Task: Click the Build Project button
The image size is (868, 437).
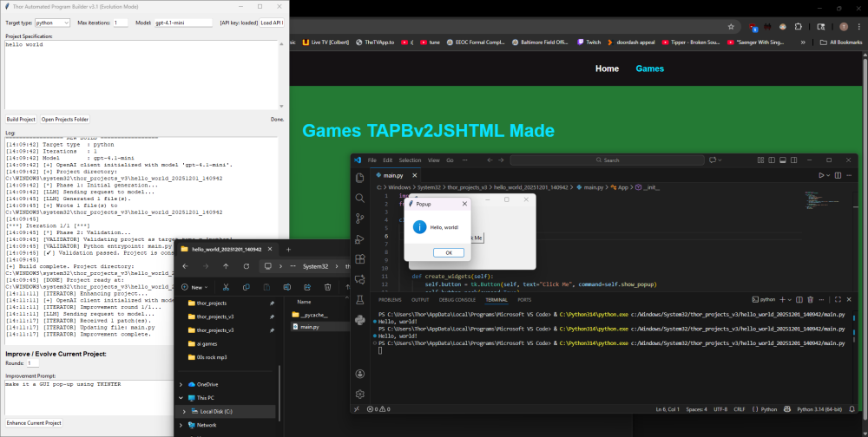Action: (21, 119)
